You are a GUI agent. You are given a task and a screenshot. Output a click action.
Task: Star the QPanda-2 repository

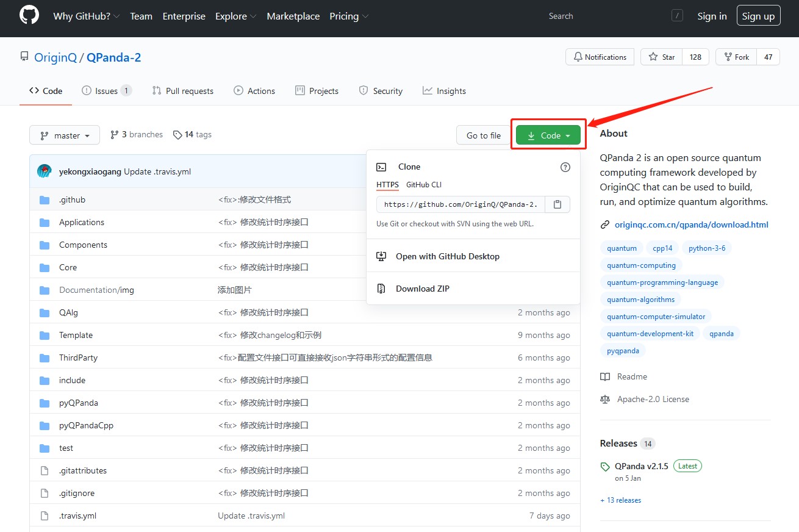(x=661, y=57)
